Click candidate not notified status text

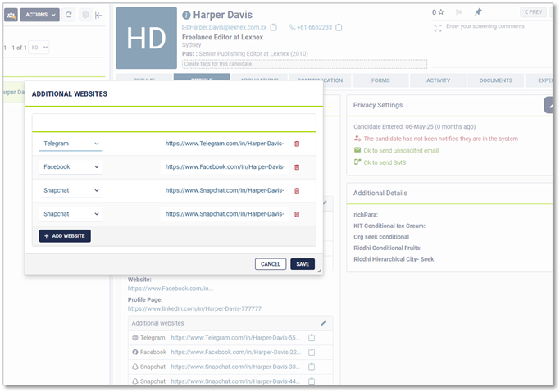click(x=441, y=139)
